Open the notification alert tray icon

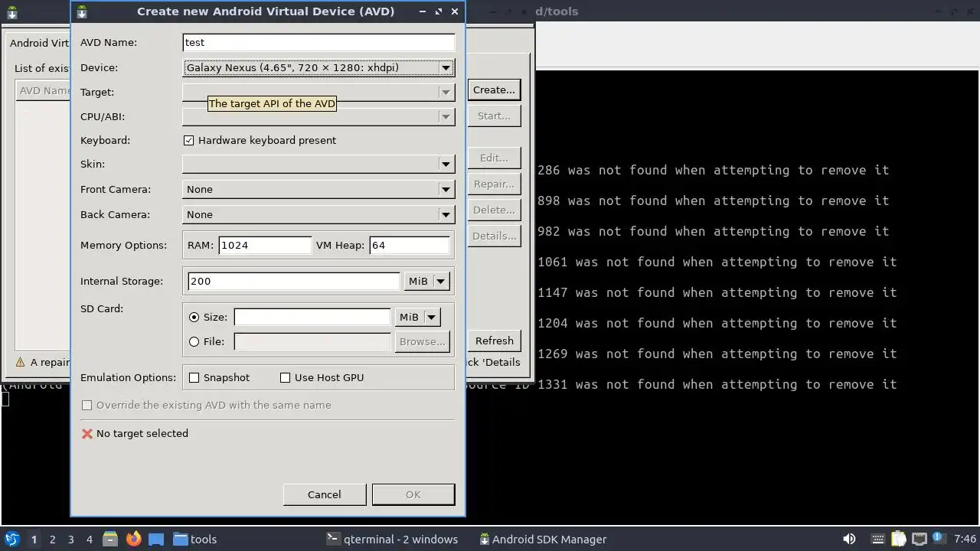click(x=939, y=539)
